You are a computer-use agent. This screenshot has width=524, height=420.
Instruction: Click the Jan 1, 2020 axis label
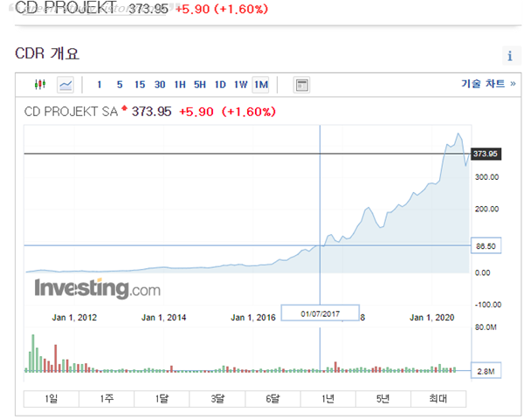[x=431, y=318]
